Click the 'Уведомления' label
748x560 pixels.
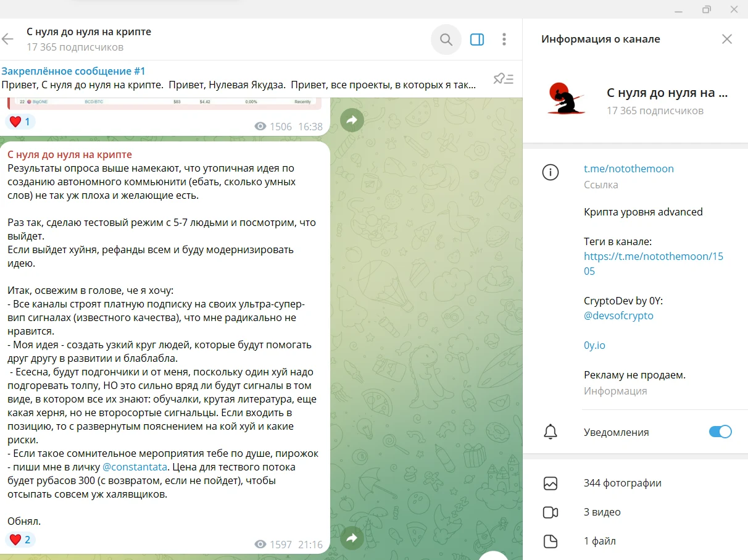pyautogui.click(x=616, y=432)
